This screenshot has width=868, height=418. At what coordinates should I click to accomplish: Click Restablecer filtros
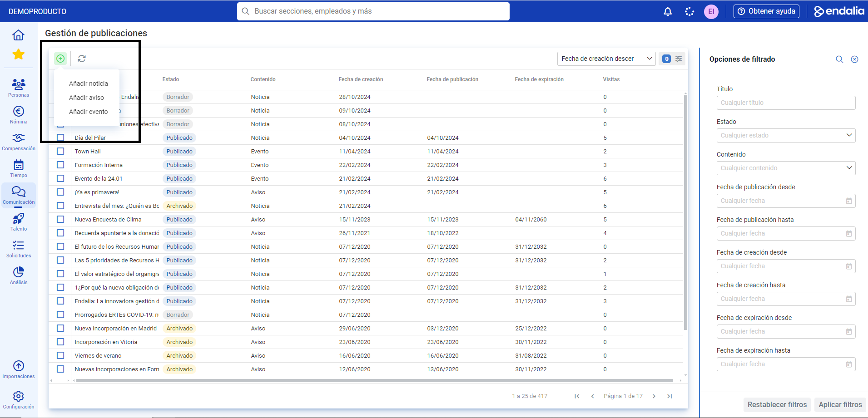[x=777, y=404]
